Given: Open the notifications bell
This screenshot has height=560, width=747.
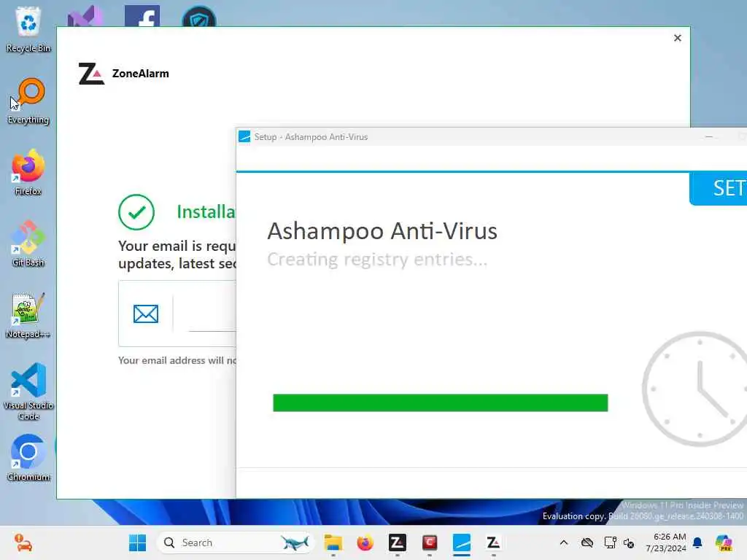Looking at the screenshot, I should point(697,542).
